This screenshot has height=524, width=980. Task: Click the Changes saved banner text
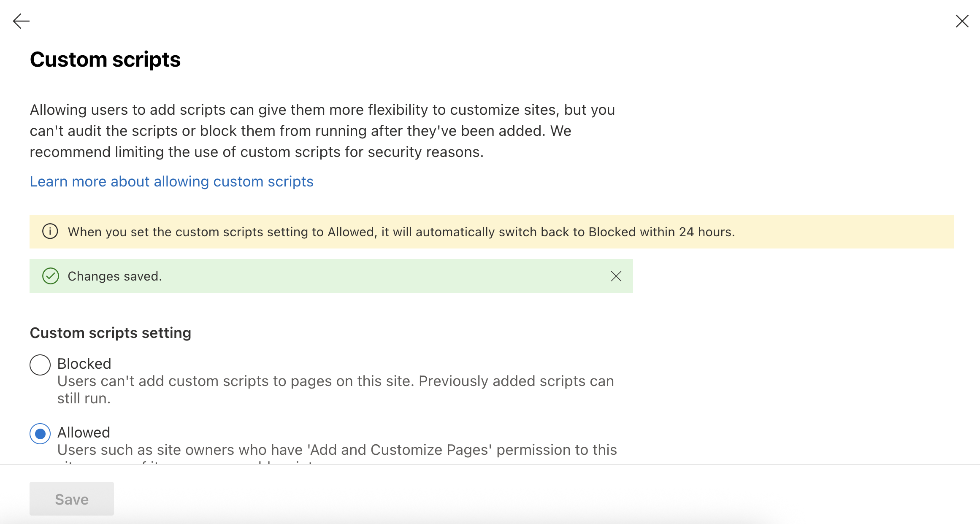(x=114, y=276)
